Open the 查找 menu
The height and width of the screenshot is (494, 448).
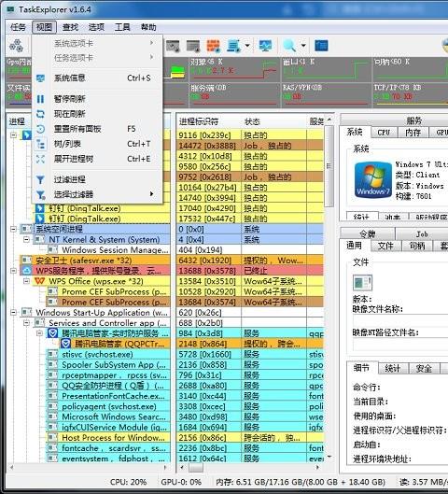[70, 27]
